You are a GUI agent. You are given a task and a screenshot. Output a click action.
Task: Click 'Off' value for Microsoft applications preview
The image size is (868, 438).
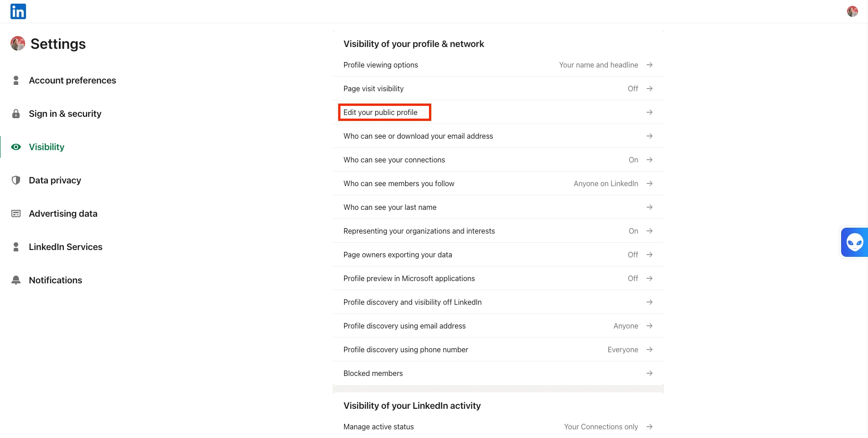(x=633, y=278)
